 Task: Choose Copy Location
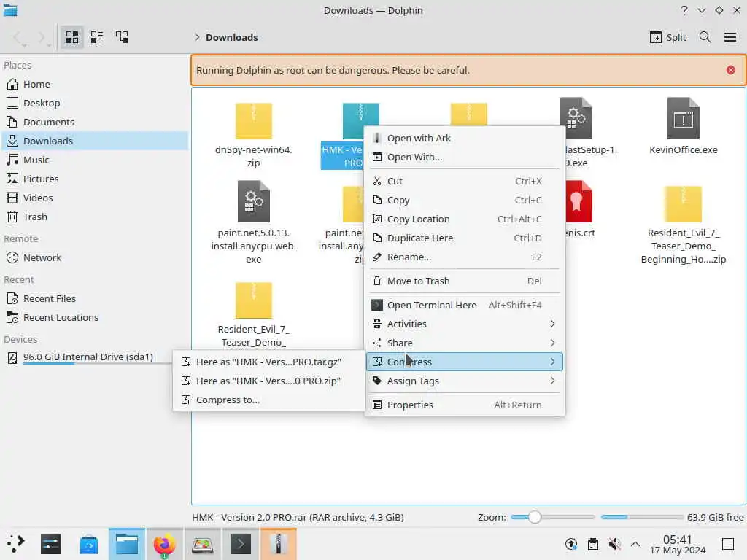click(465, 219)
